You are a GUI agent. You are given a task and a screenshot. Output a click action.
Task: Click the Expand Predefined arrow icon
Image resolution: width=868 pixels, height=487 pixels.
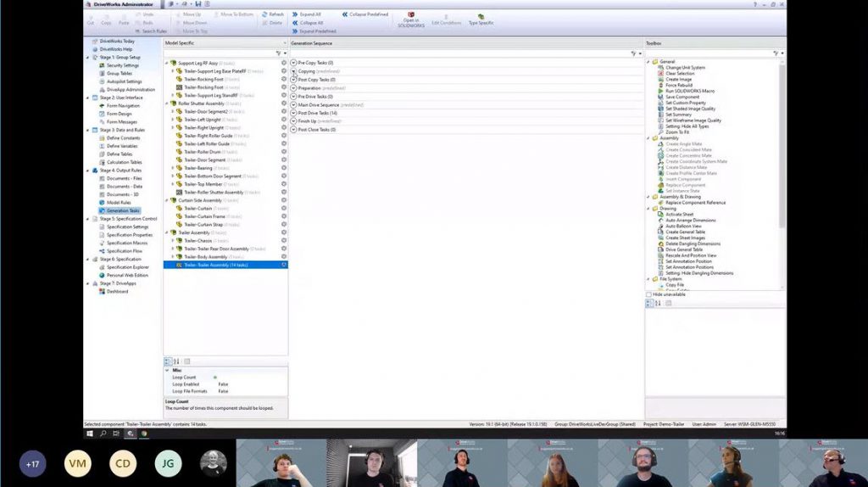coord(295,31)
